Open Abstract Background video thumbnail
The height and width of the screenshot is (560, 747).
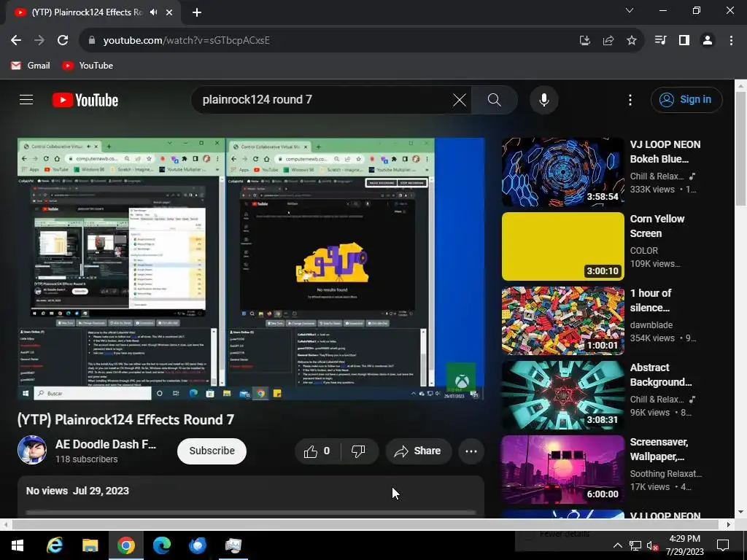[x=562, y=395]
